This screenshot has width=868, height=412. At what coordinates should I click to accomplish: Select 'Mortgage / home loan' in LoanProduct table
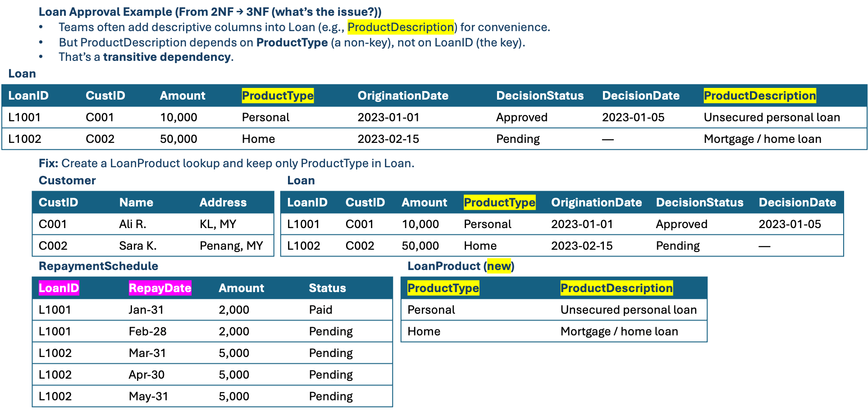click(619, 331)
